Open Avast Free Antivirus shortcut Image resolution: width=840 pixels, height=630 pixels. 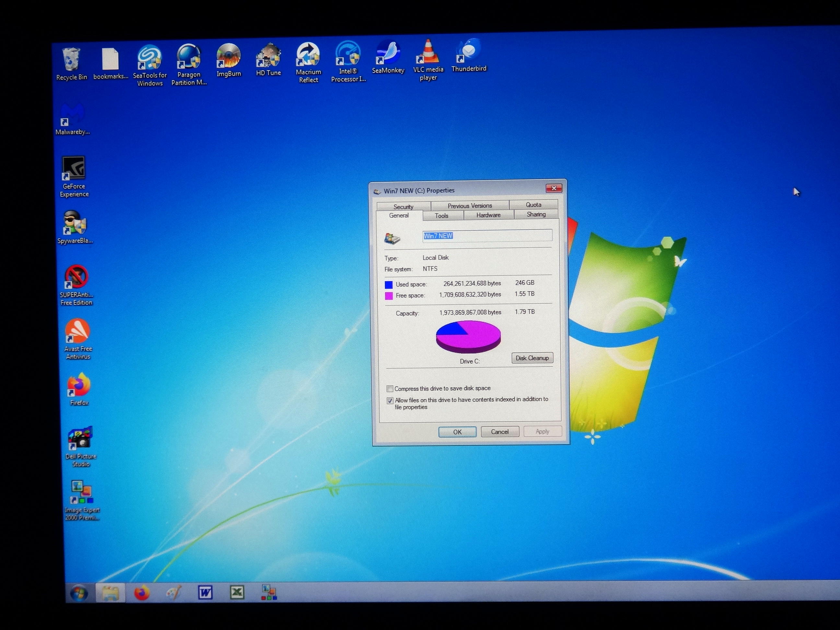coord(78,339)
